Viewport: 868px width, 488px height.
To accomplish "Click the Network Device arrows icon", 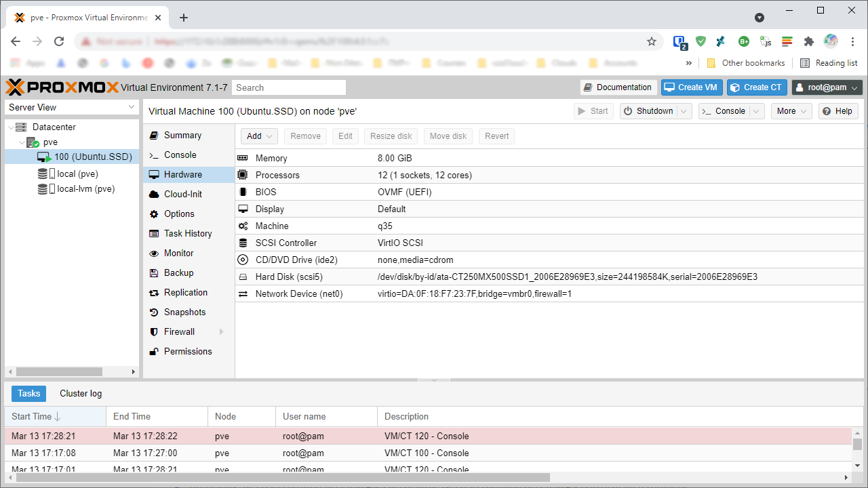I will pos(243,293).
